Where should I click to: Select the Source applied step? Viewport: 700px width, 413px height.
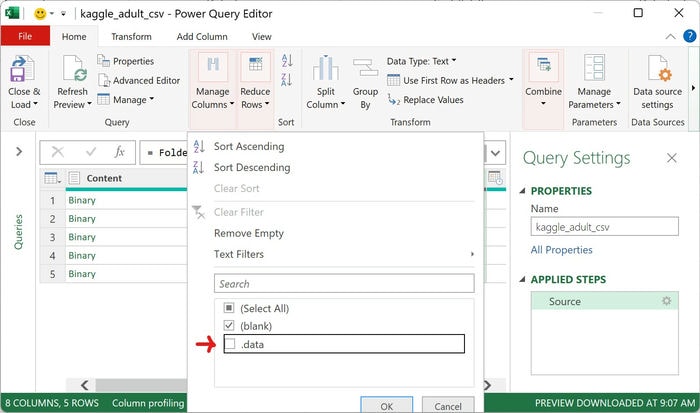(x=604, y=301)
